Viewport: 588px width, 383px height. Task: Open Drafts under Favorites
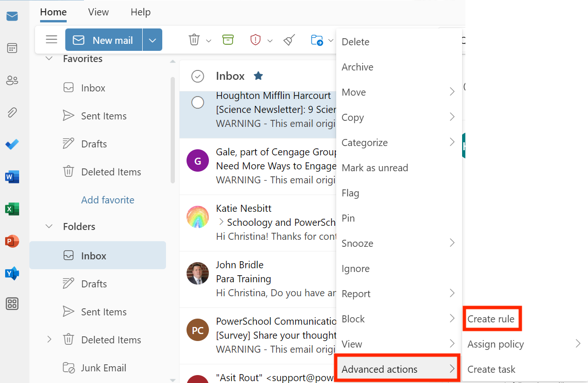pos(98,144)
